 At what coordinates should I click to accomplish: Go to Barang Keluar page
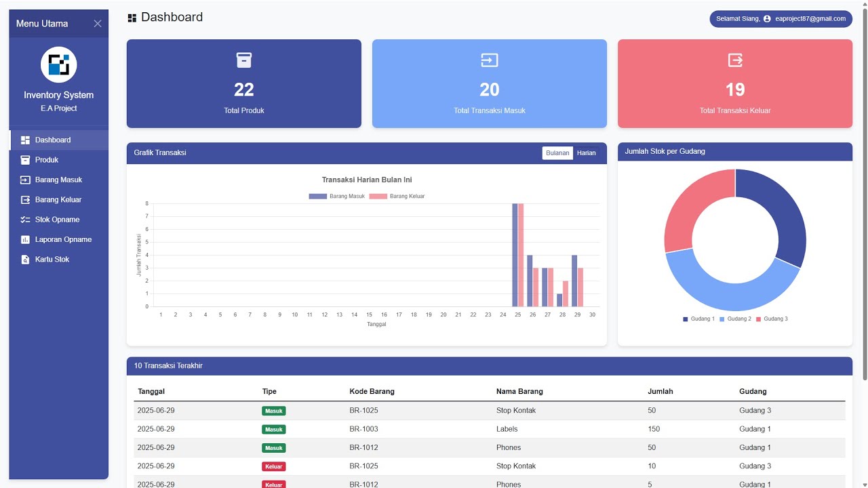(59, 200)
